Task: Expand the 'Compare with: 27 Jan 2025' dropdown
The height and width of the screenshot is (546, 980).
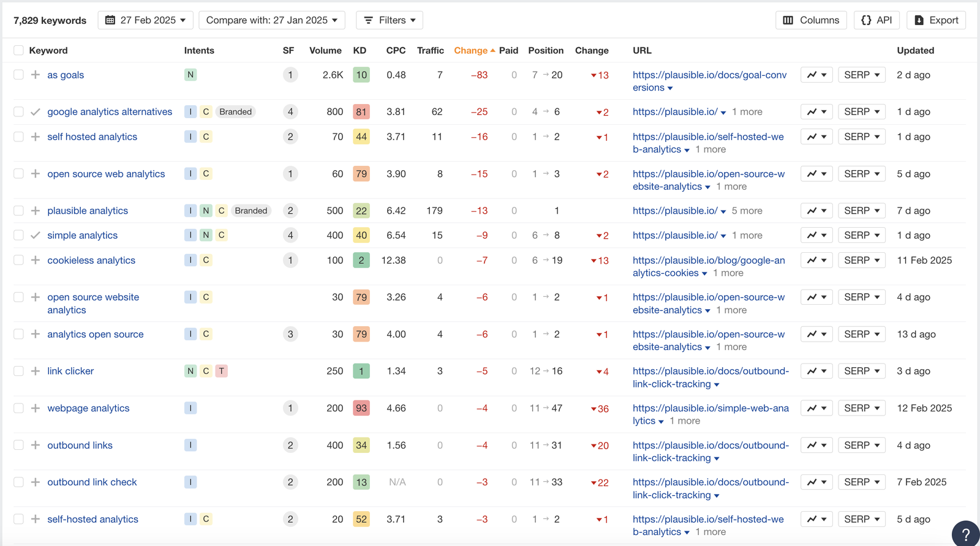Action: coord(271,20)
